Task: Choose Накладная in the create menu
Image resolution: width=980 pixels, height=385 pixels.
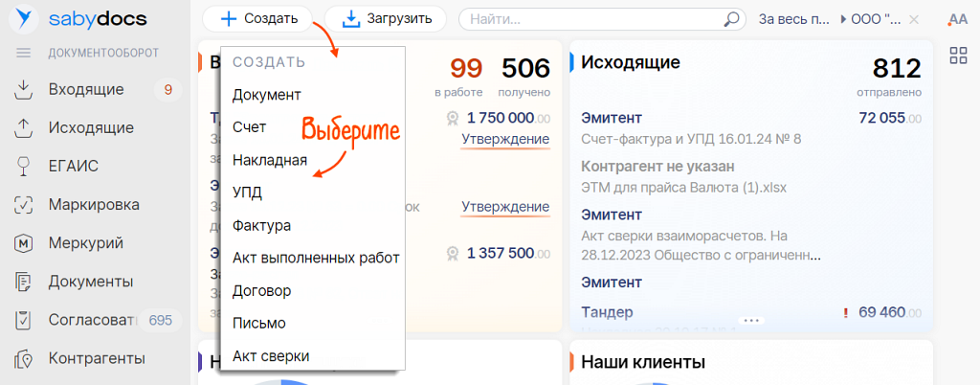Action: [269, 160]
